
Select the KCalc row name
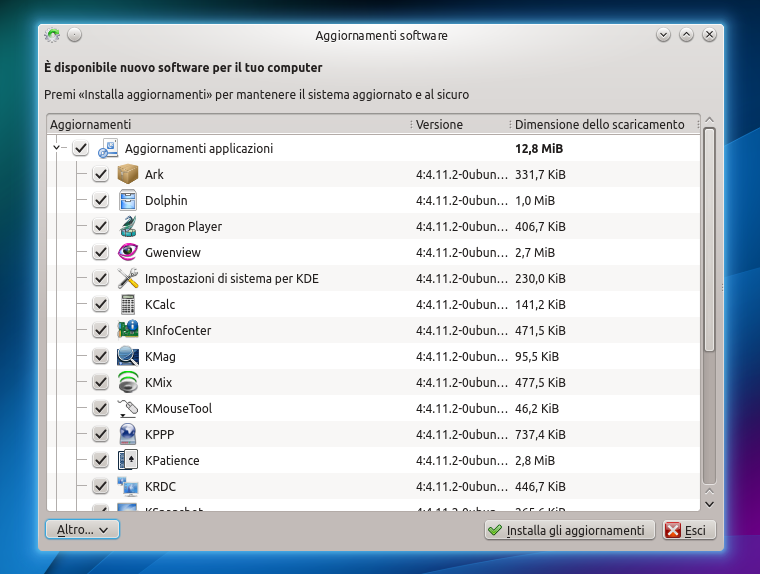coord(160,304)
